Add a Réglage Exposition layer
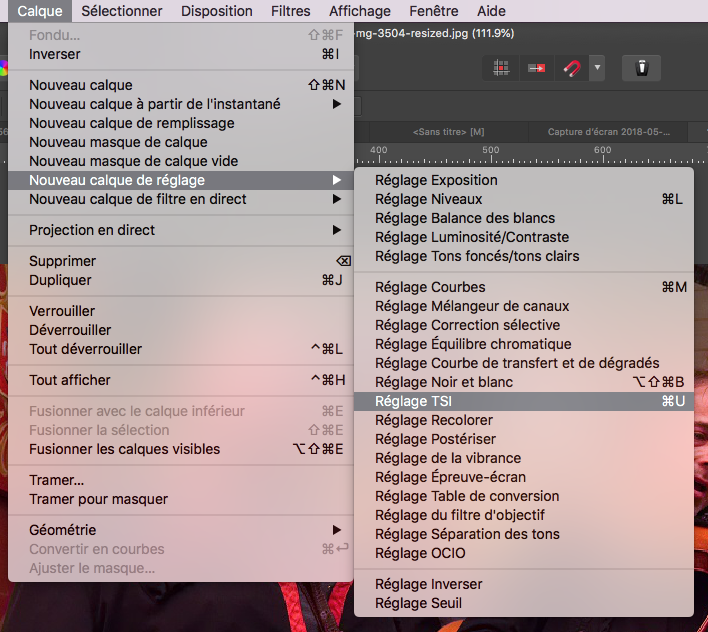 coord(524,180)
